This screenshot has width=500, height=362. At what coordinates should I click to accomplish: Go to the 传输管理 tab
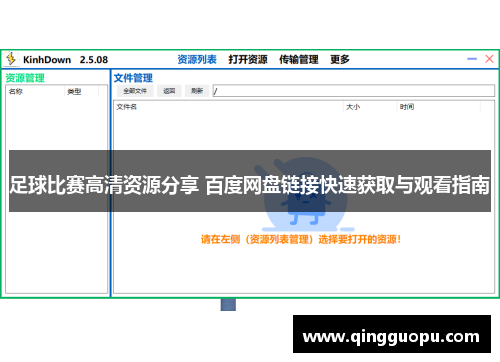(x=299, y=59)
